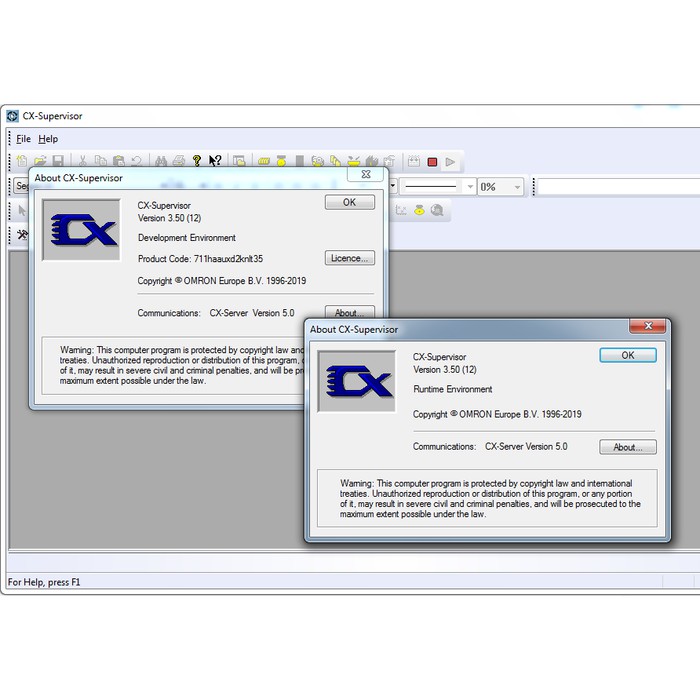This screenshot has width=700, height=700.
Task: Click the Find binoculars icon
Action: point(161,161)
